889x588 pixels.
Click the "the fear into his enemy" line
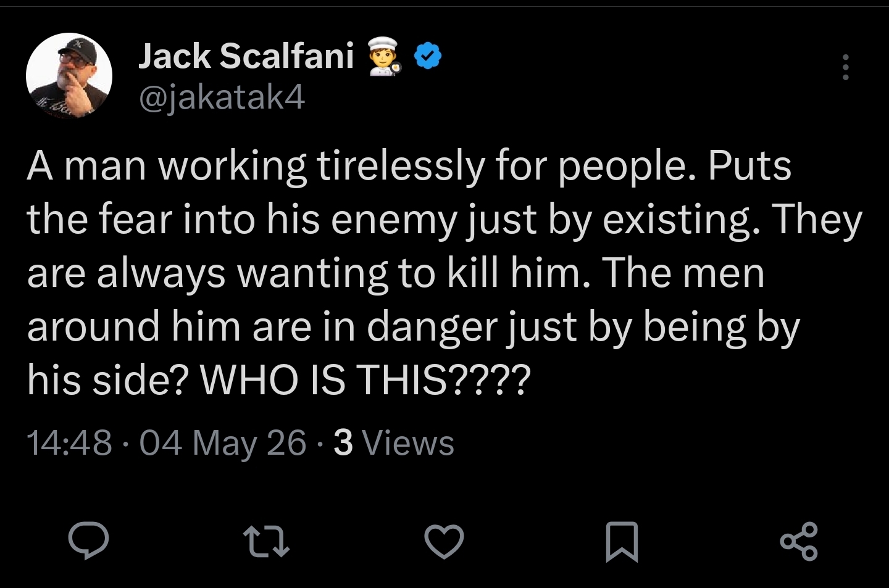click(x=444, y=220)
